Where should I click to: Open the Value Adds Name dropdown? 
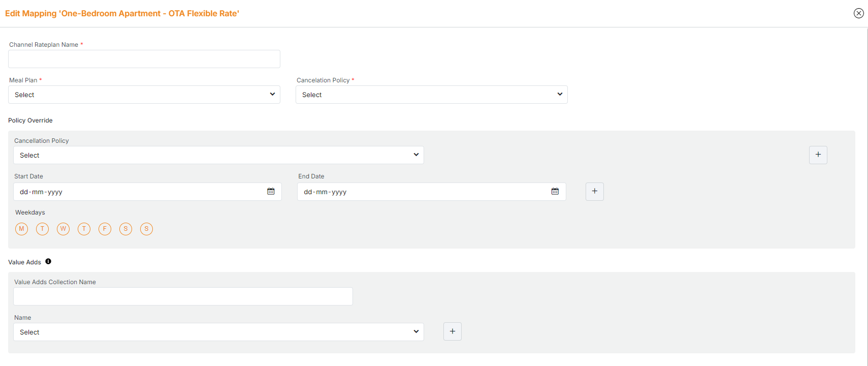click(x=218, y=332)
